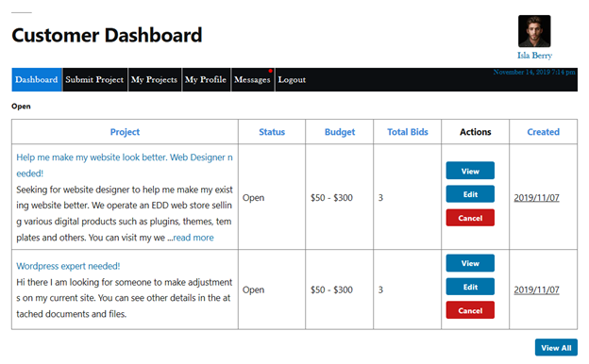Cancel the Web Designer needed project

(470, 218)
